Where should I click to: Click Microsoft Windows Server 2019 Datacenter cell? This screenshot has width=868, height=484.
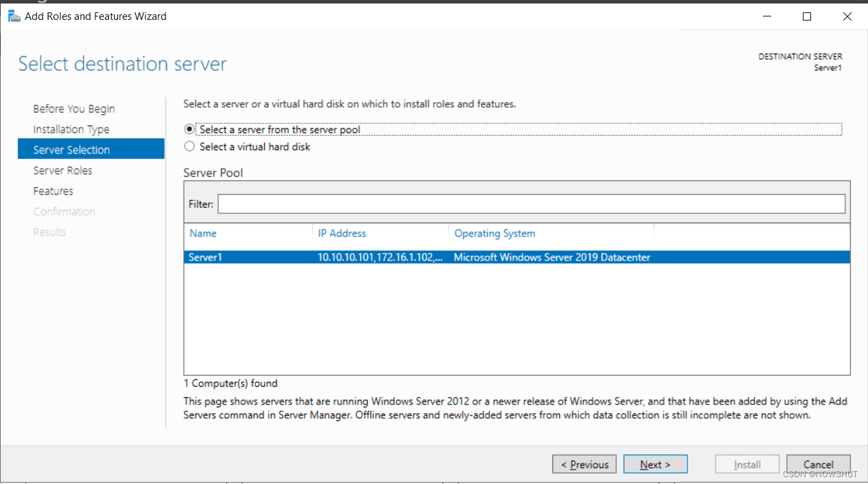click(x=552, y=258)
